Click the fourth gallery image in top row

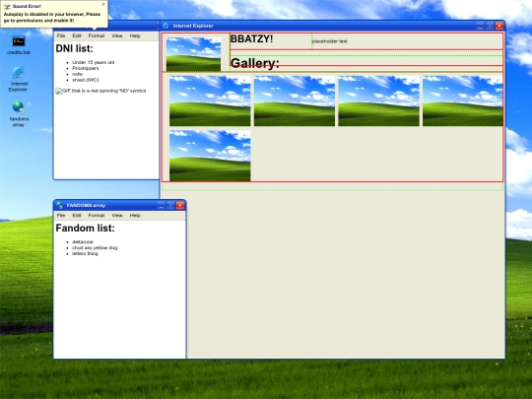pos(462,100)
